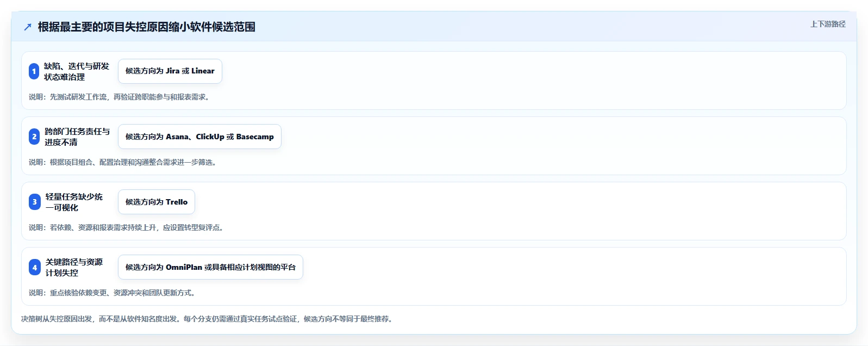Click the footer text starting 决策树从失控原因出发

pyautogui.click(x=208, y=319)
